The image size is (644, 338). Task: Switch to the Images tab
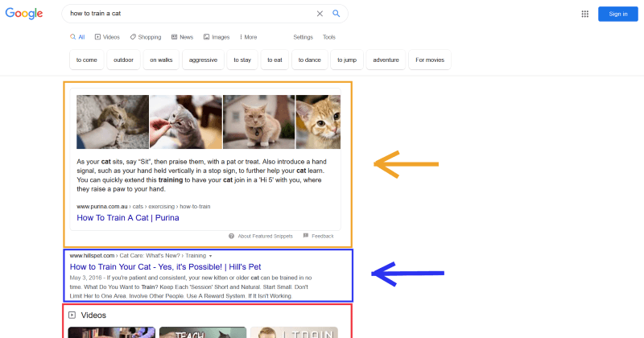point(217,37)
